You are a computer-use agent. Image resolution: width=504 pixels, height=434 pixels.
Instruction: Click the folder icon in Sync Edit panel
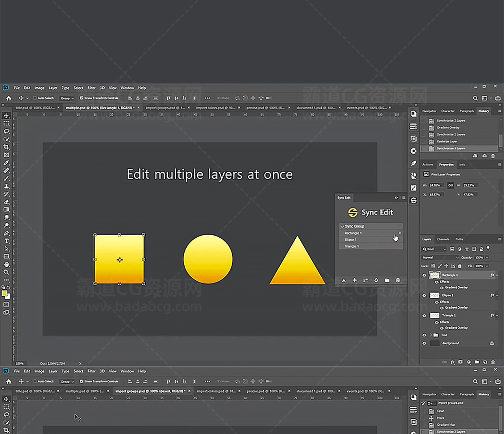tap(387, 280)
